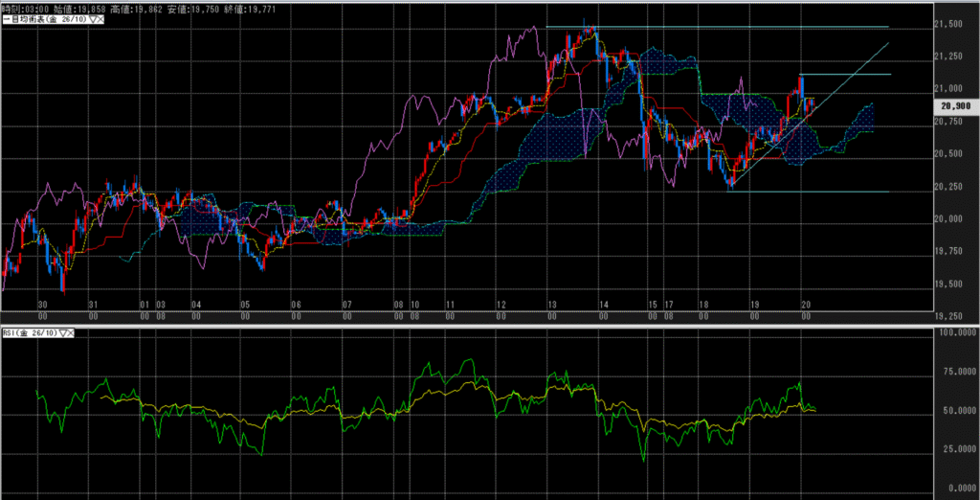Open the Ichimoku indicator dropdown triangle
The width and height of the screenshot is (980, 500).
tap(92, 20)
